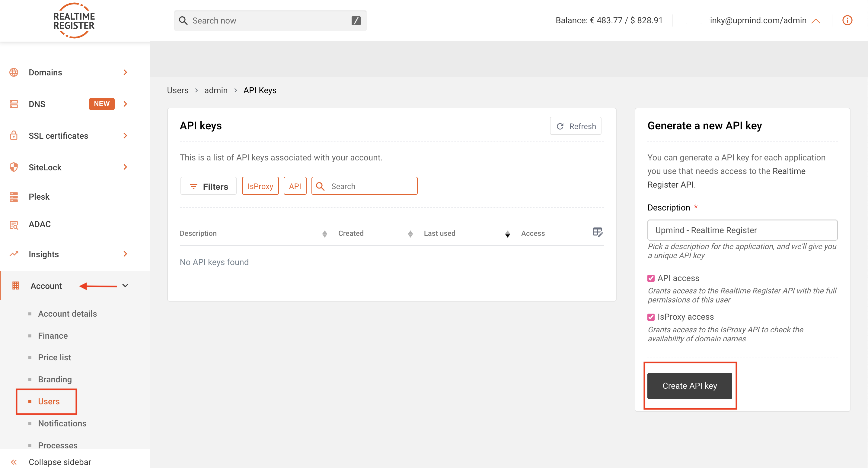Click the Create API key button
868x468 pixels.
(x=690, y=386)
